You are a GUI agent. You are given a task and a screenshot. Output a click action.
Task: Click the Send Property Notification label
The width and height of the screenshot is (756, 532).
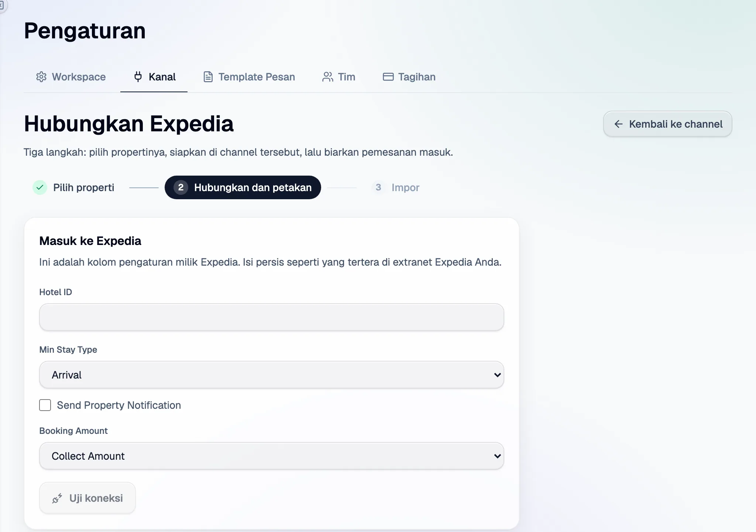[119, 405]
